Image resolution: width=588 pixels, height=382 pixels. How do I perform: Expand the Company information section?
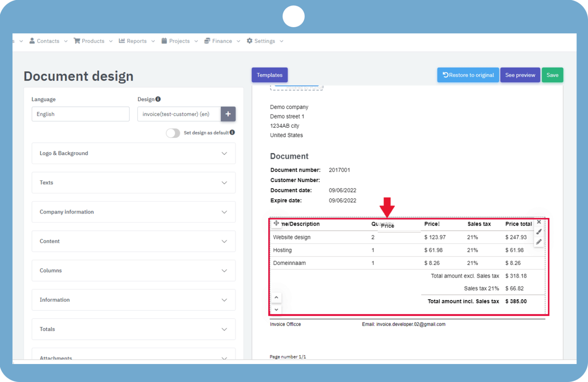[133, 212]
